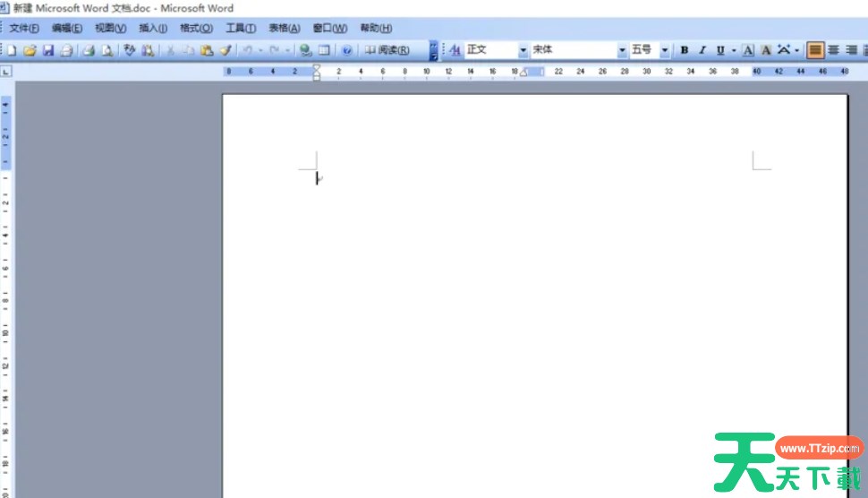
Task: Open the 插入(I) menu
Action: [x=153, y=29]
